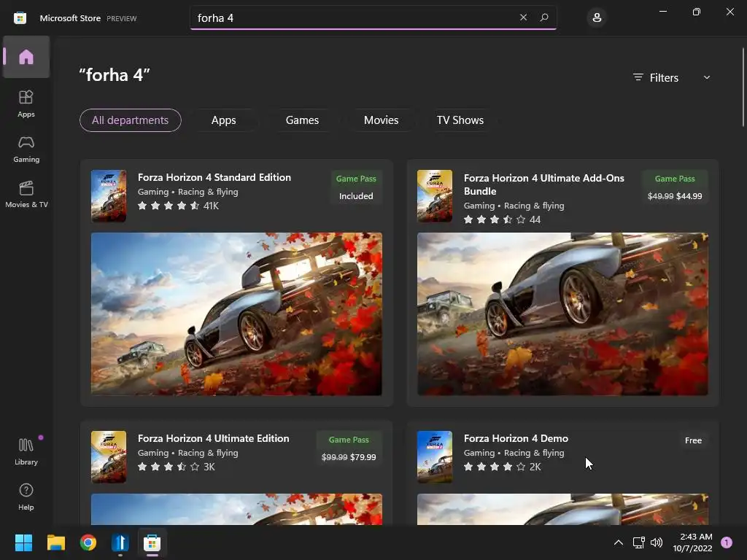Open the notification badge showing 1
The width and height of the screenshot is (747, 560).
point(727,542)
